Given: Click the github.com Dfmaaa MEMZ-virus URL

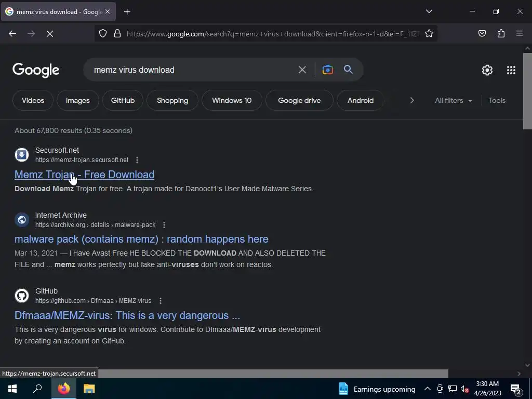Looking at the screenshot, I should coord(94,301).
